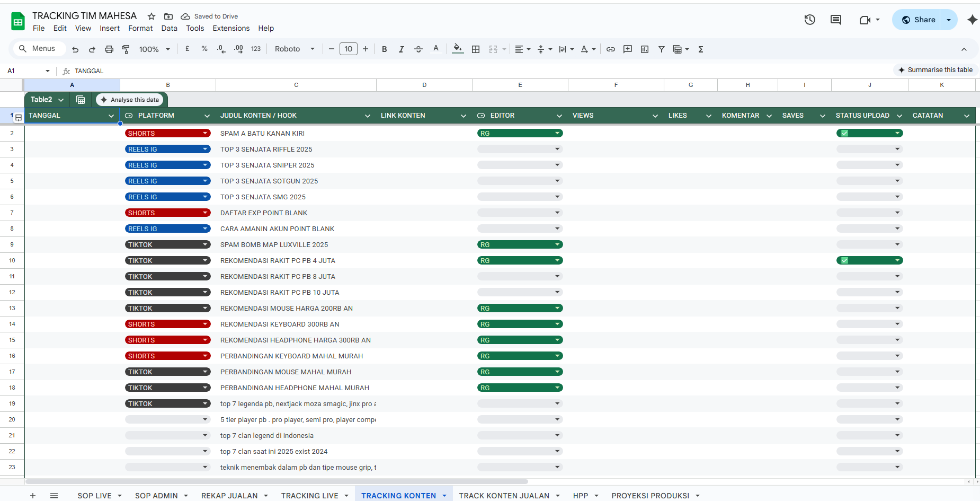The image size is (980, 501).
Task: Open version history icon
Action: [809, 20]
